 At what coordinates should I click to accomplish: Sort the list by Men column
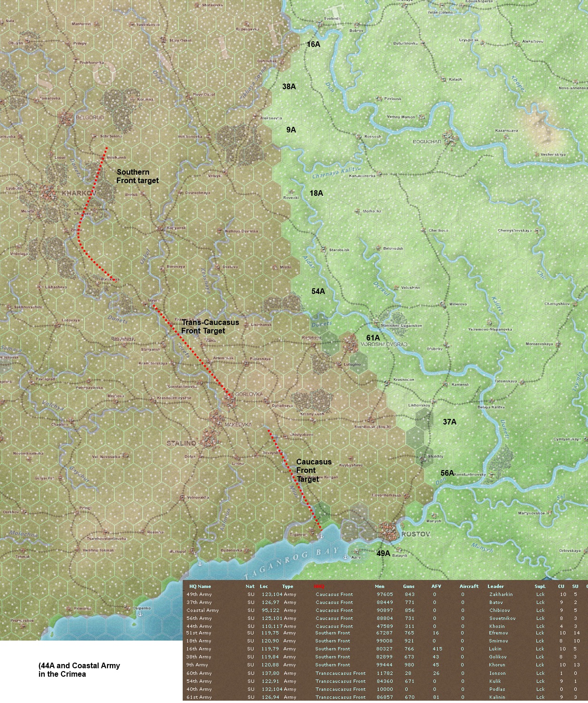pyautogui.click(x=379, y=586)
